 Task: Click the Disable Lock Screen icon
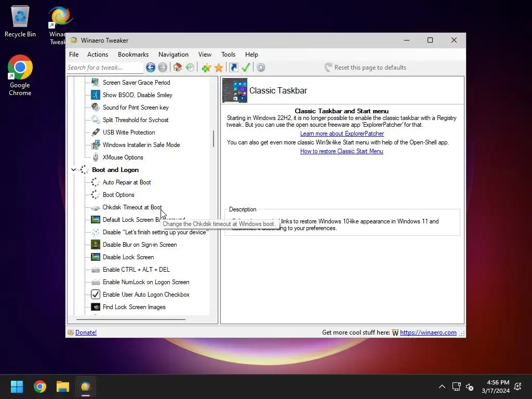pyautogui.click(x=96, y=257)
